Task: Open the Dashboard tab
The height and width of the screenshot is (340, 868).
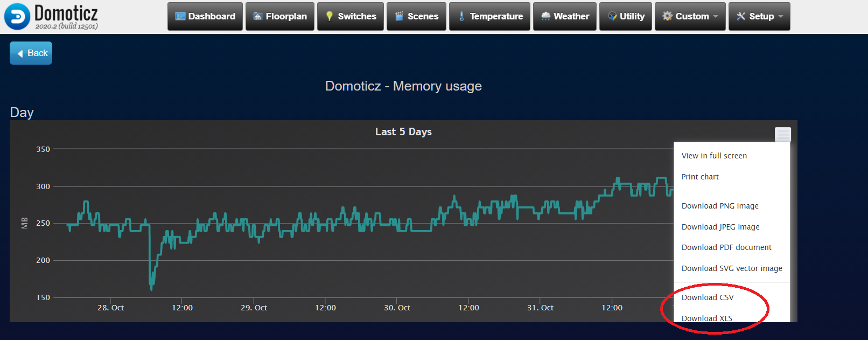Action: (x=205, y=16)
